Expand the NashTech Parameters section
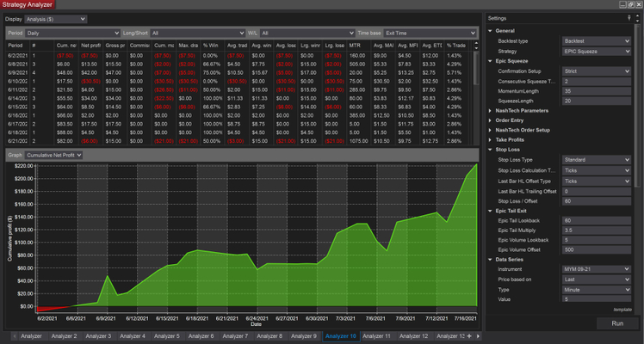 pyautogui.click(x=491, y=110)
